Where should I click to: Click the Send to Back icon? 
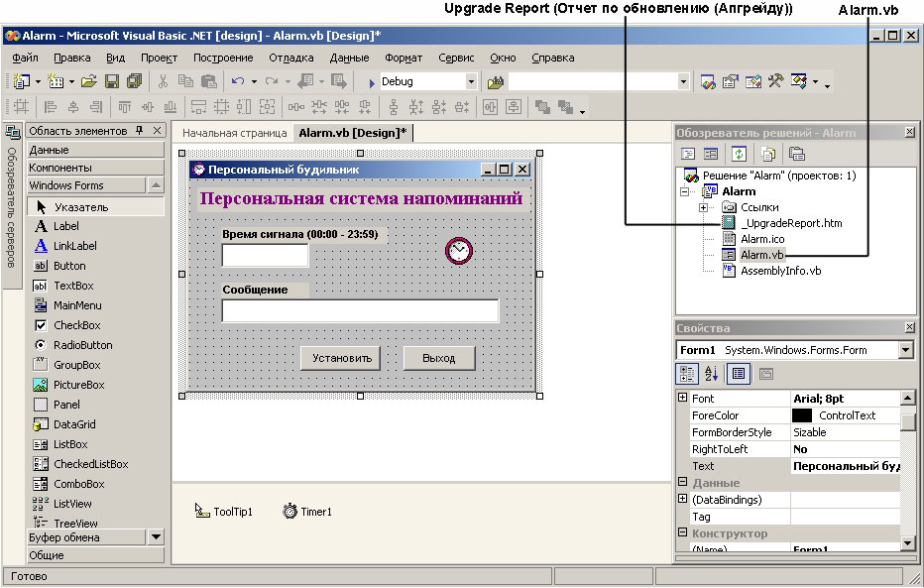pos(565,107)
